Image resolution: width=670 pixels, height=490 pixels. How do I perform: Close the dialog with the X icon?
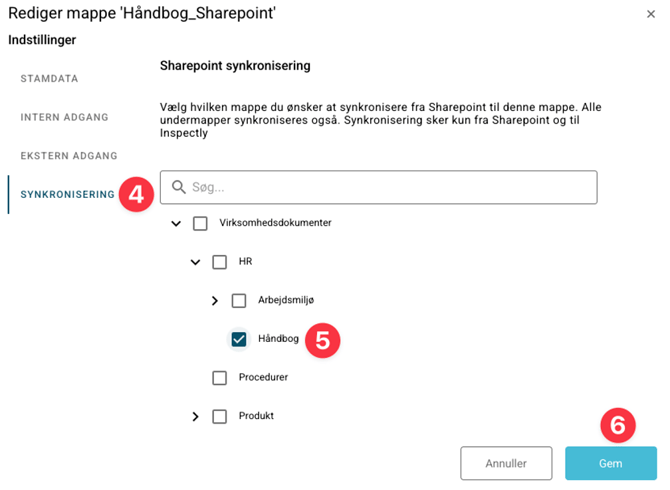(x=652, y=14)
